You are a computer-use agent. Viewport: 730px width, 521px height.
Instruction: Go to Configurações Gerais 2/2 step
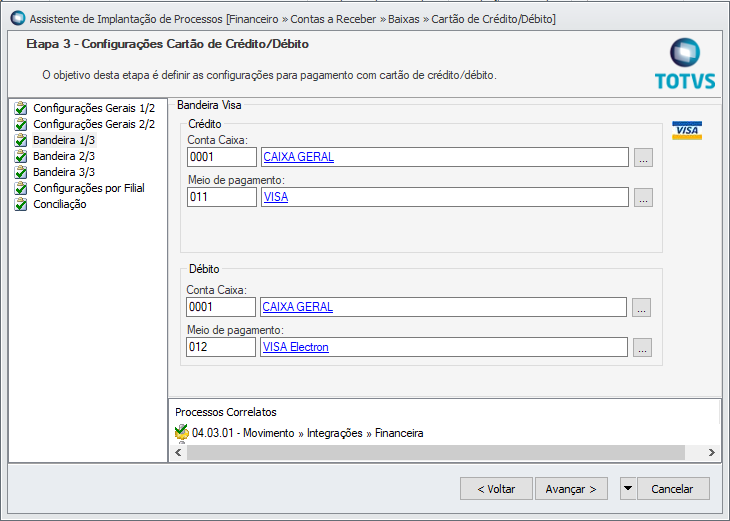click(x=94, y=124)
